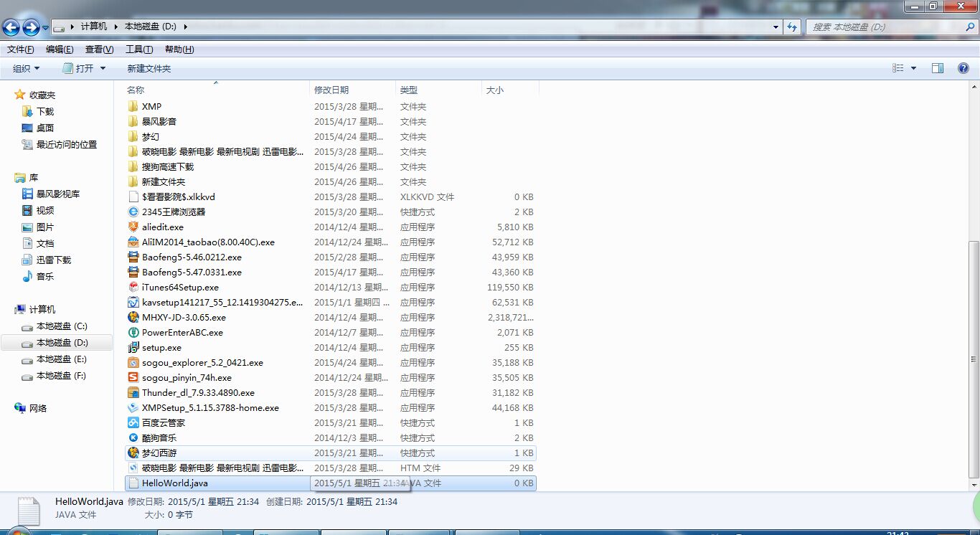The image size is (980, 535).
Task: Open the address bar history dropdown
Action: (x=776, y=27)
